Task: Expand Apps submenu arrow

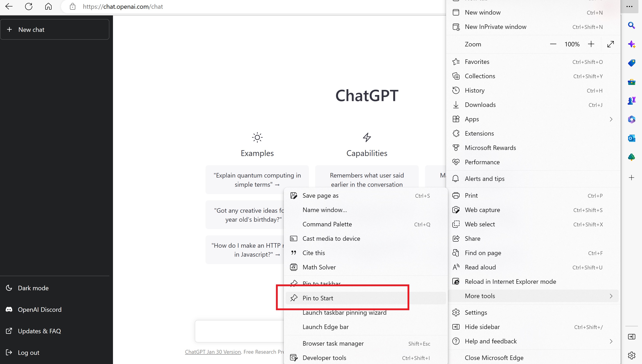Action: [x=611, y=119]
